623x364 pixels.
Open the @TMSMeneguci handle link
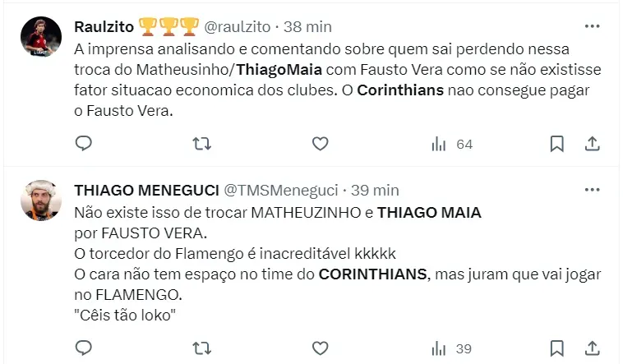(280, 190)
